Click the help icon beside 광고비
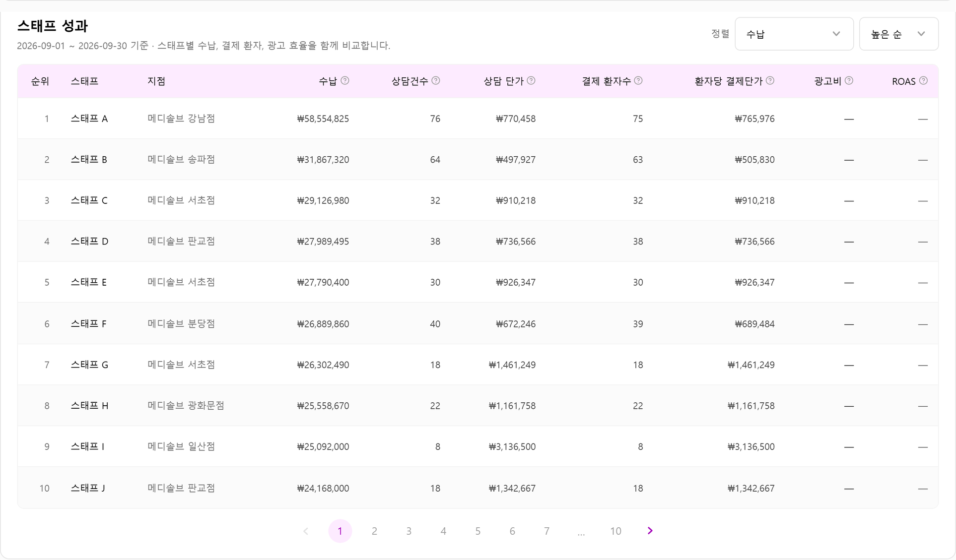 click(849, 81)
